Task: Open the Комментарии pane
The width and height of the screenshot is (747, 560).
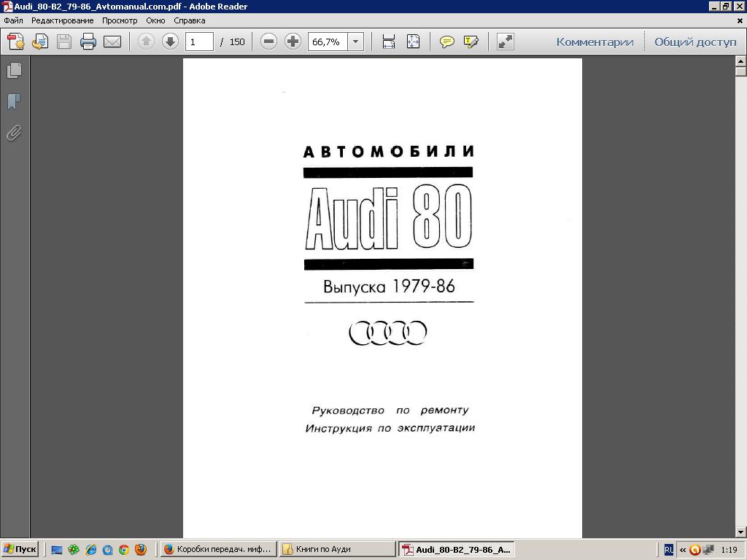Action: [x=595, y=42]
